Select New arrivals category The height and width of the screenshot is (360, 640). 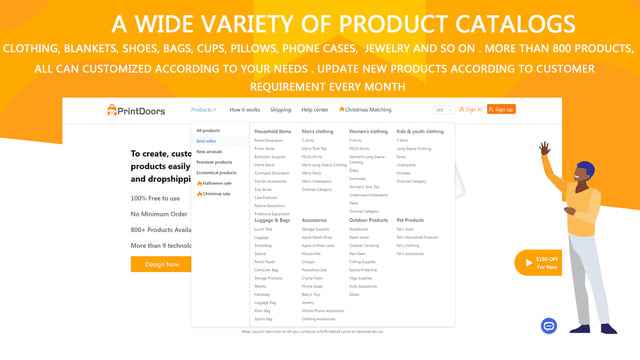(209, 152)
